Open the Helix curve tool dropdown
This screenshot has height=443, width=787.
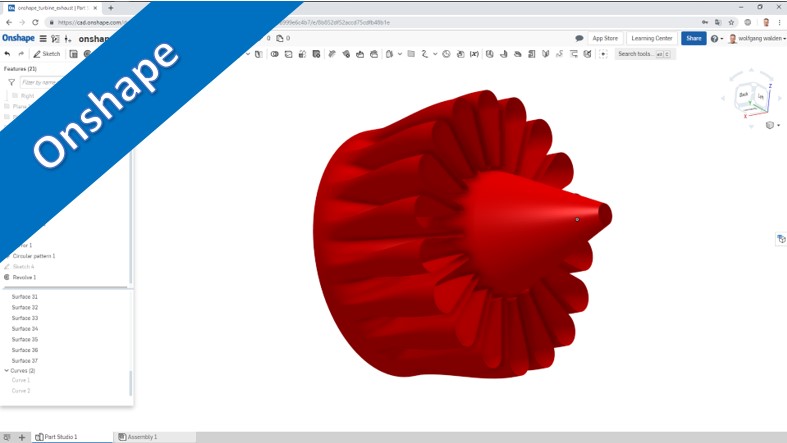click(435, 54)
